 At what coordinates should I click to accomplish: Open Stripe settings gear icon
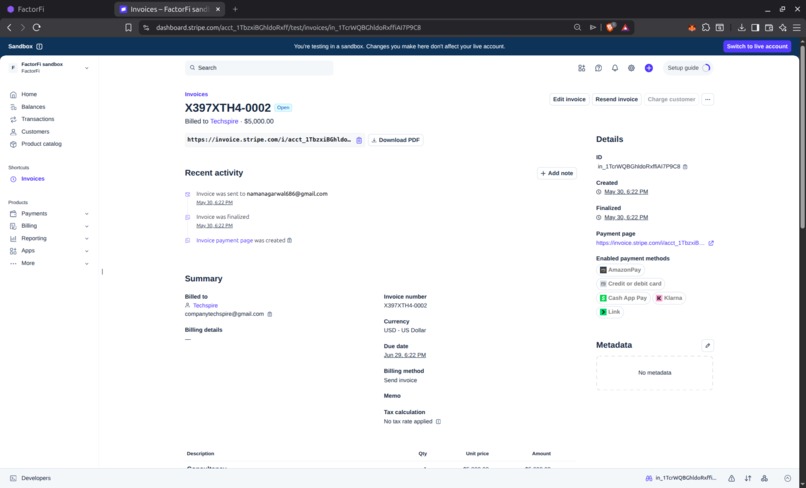tap(631, 68)
